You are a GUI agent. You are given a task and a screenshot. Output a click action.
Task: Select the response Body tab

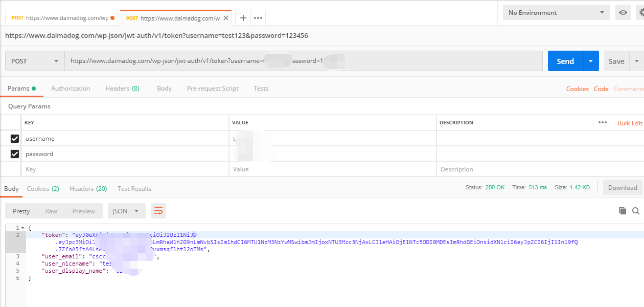(x=11, y=188)
